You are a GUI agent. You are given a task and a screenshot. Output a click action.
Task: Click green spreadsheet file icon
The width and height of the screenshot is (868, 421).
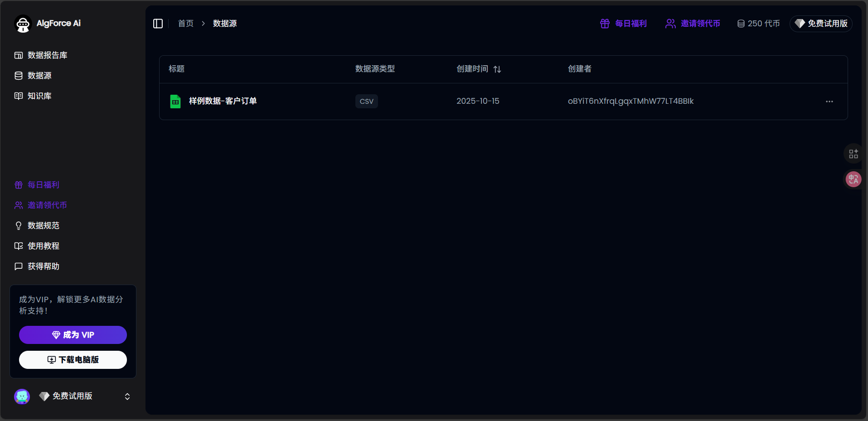pyautogui.click(x=175, y=102)
